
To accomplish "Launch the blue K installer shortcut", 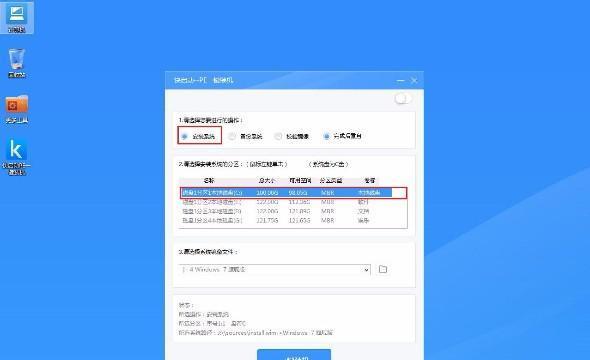I will point(16,156).
